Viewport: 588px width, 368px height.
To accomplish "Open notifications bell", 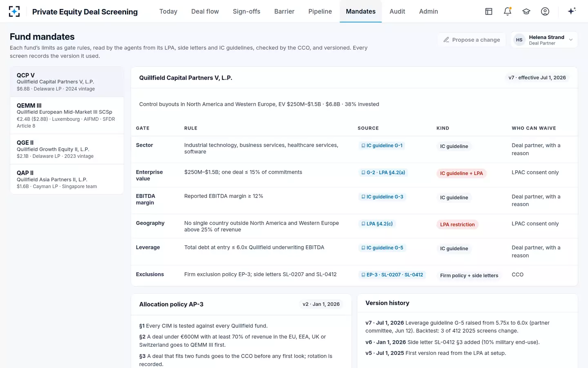I will (x=508, y=11).
